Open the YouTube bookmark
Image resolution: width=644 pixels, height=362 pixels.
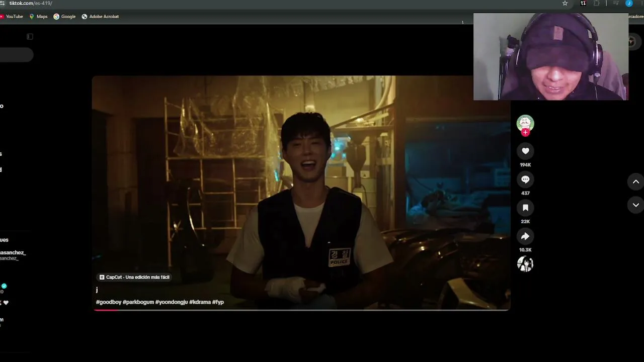[x=12, y=17]
